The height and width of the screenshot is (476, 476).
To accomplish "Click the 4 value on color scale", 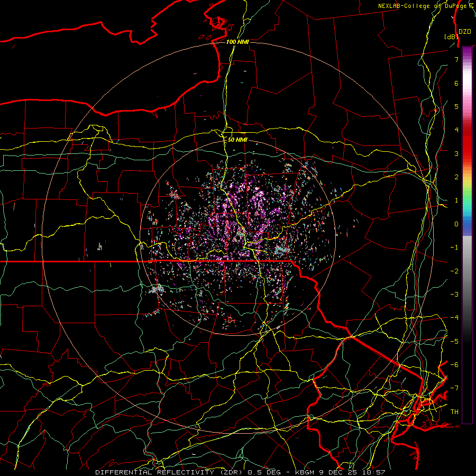I will (x=456, y=130).
